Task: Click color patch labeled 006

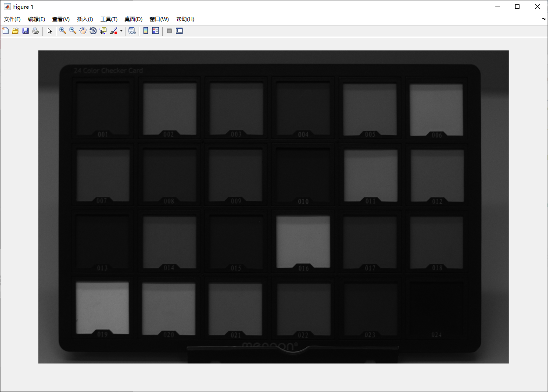Action: coord(436,109)
